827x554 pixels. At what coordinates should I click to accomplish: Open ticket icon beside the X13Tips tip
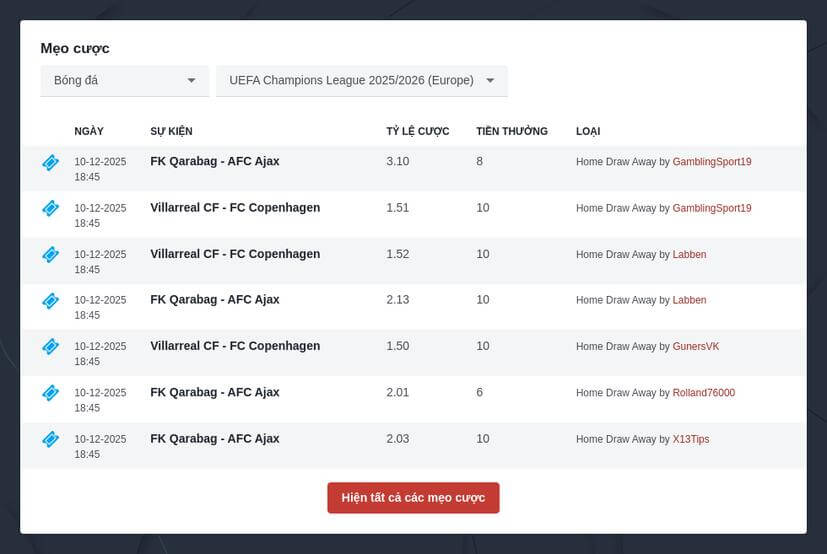(50, 439)
